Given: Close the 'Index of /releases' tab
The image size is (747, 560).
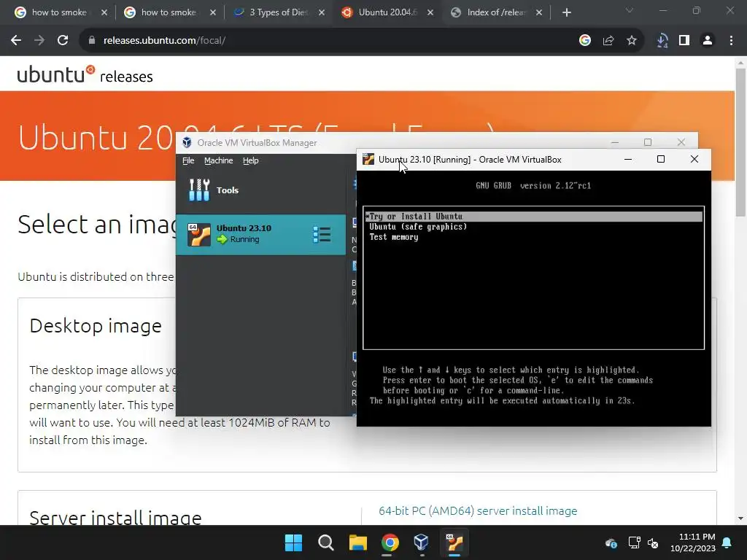Looking at the screenshot, I should [x=539, y=12].
